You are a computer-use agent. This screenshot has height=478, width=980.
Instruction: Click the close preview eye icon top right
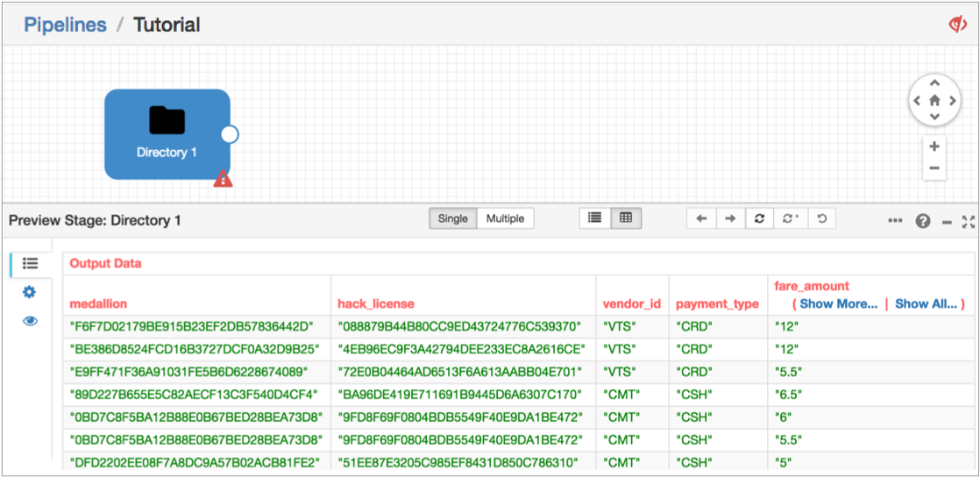(x=957, y=25)
